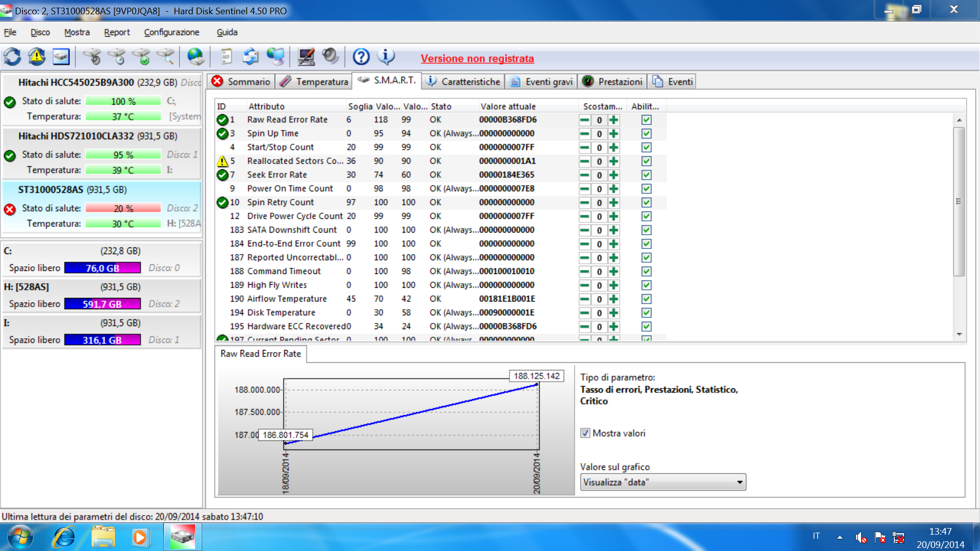Switch to the Prestazioni tab
This screenshot has height=551, width=980.
[x=612, y=82]
